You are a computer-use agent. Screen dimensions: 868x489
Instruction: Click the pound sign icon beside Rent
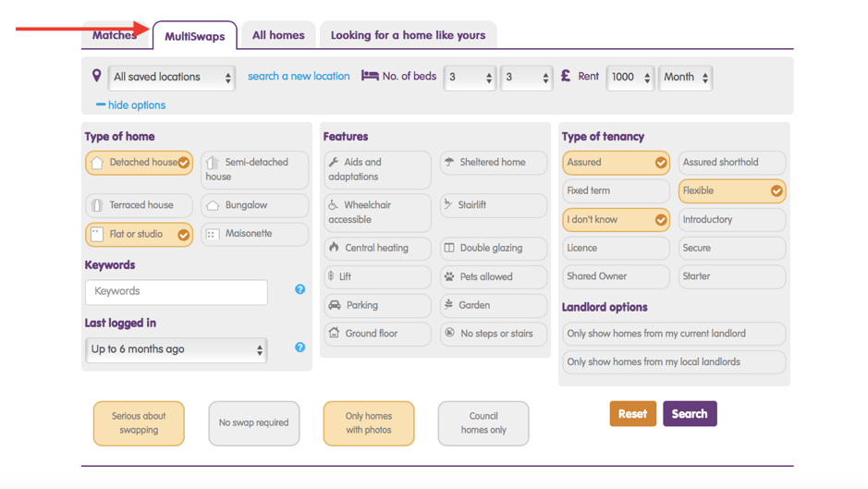pyautogui.click(x=565, y=75)
